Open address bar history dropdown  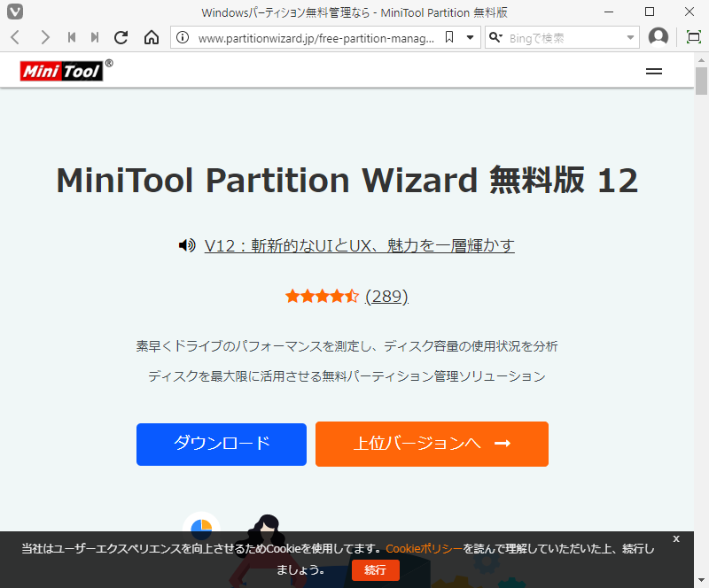(x=471, y=37)
